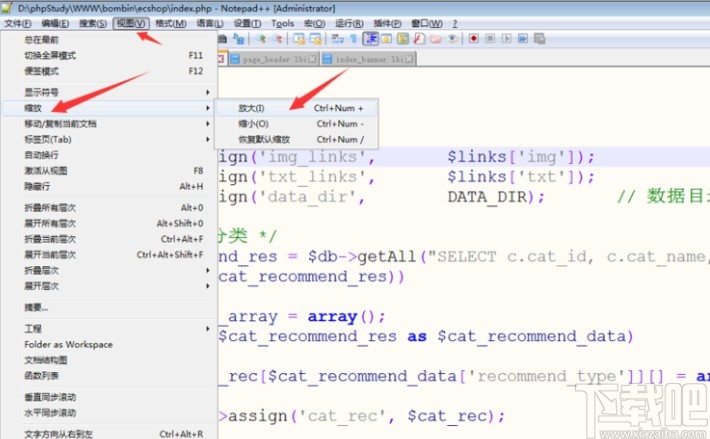Expand the 显示符号 submenu
Viewport: 710px width, 439px height.
pyautogui.click(x=110, y=92)
